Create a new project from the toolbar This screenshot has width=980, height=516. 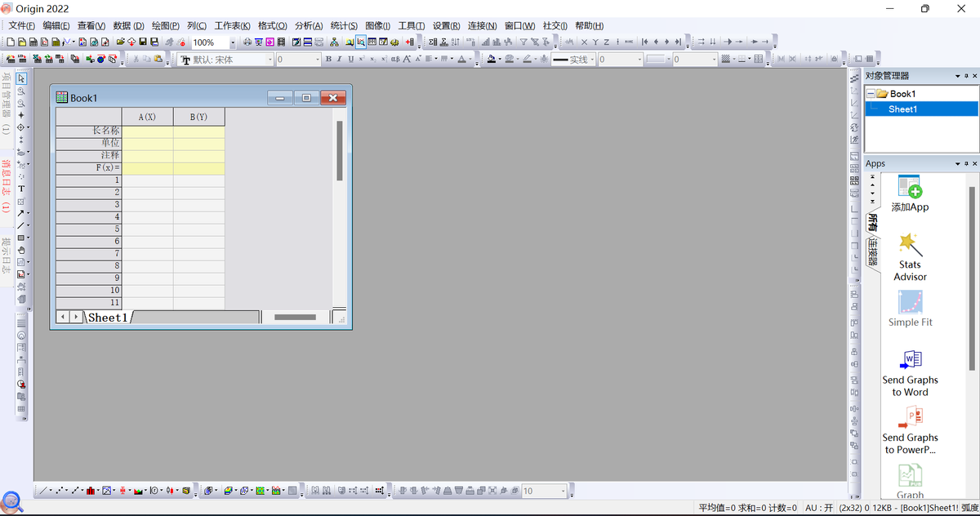pyautogui.click(x=11, y=42)
